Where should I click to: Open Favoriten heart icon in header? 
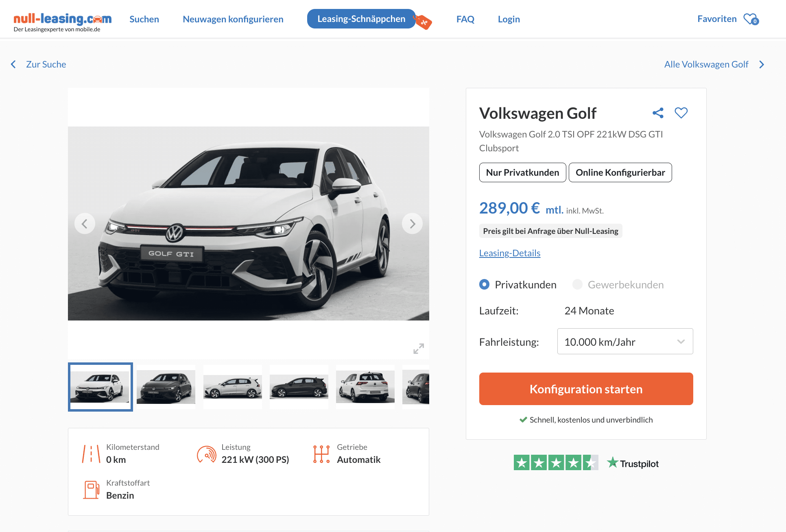point(751,19)
